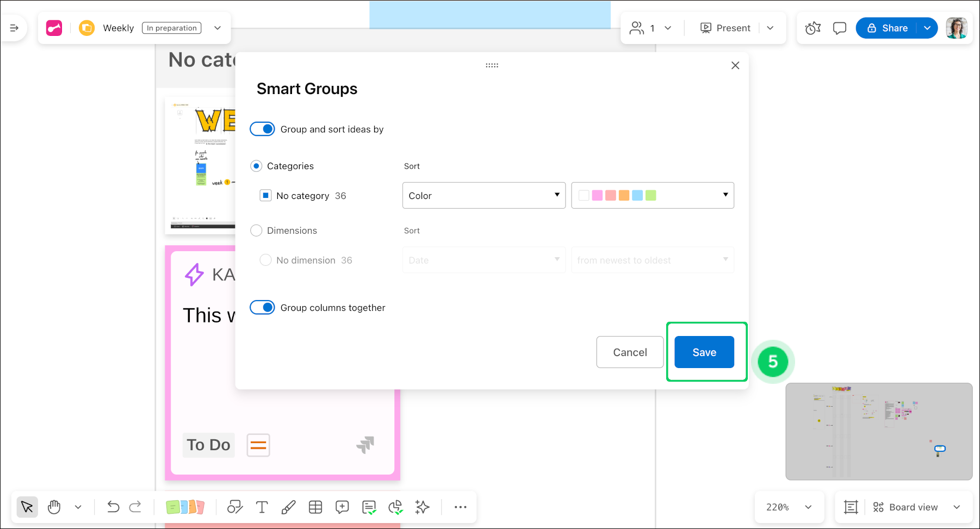Cancel the Smart Groups dialog

(x=629, y=352)
